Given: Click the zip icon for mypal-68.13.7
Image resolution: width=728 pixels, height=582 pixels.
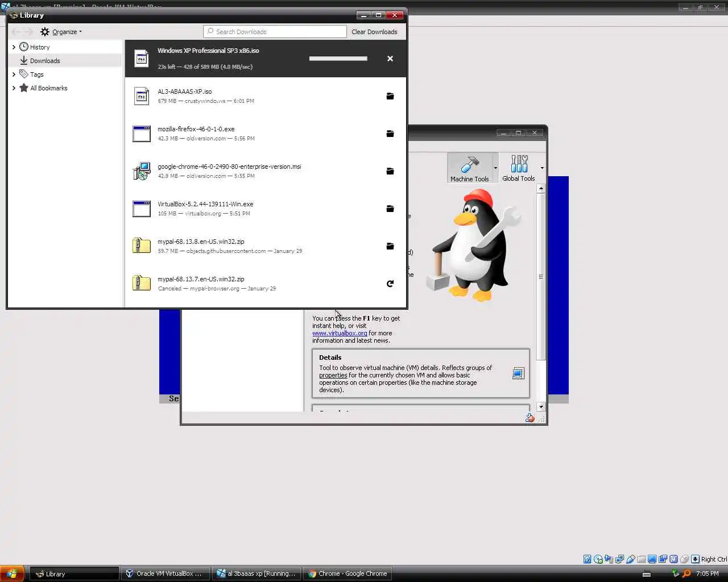Looking at the screenshot, I should [142, 283].
